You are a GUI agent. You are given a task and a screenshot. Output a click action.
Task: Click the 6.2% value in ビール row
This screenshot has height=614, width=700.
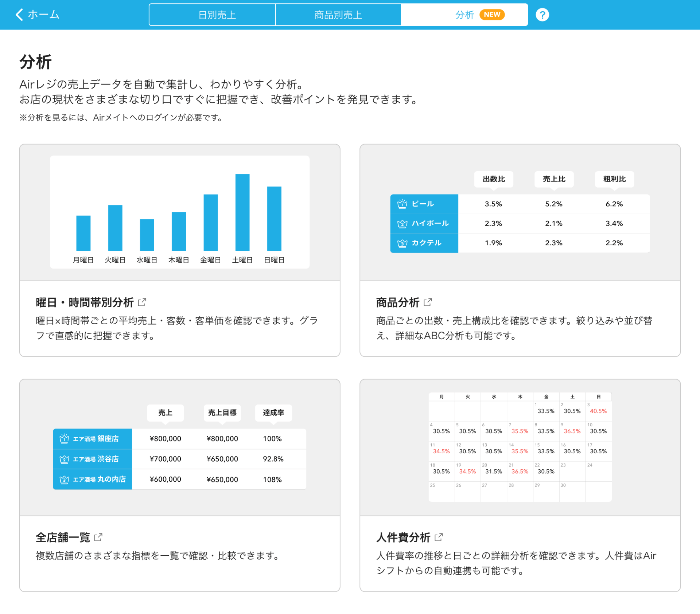tap(614, 204)
